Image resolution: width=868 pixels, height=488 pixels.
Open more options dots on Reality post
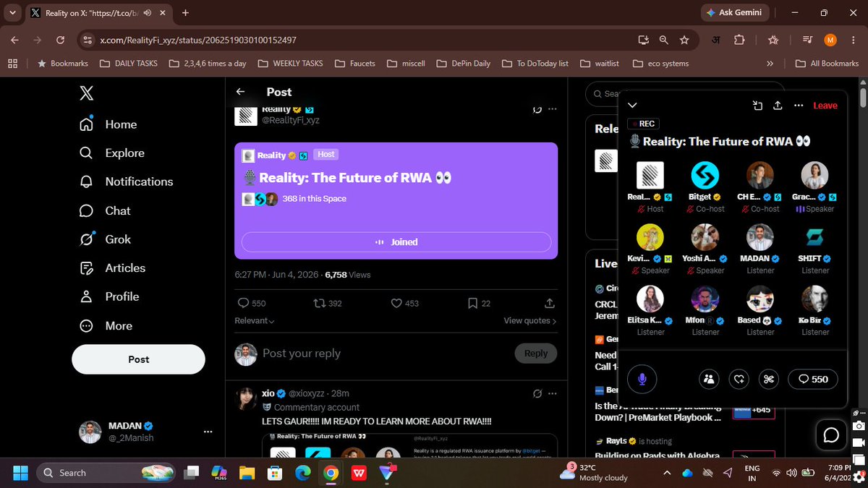(553, 109)
